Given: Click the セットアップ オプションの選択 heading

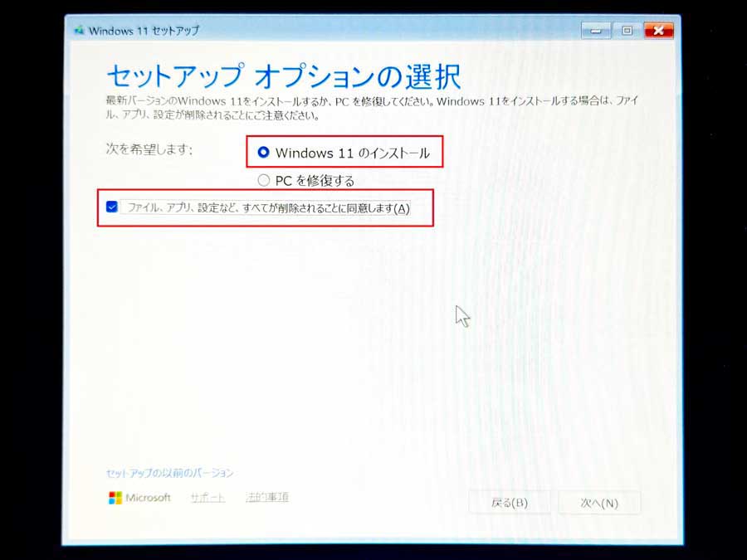Looking at the screenshot, I should point(283,77).
